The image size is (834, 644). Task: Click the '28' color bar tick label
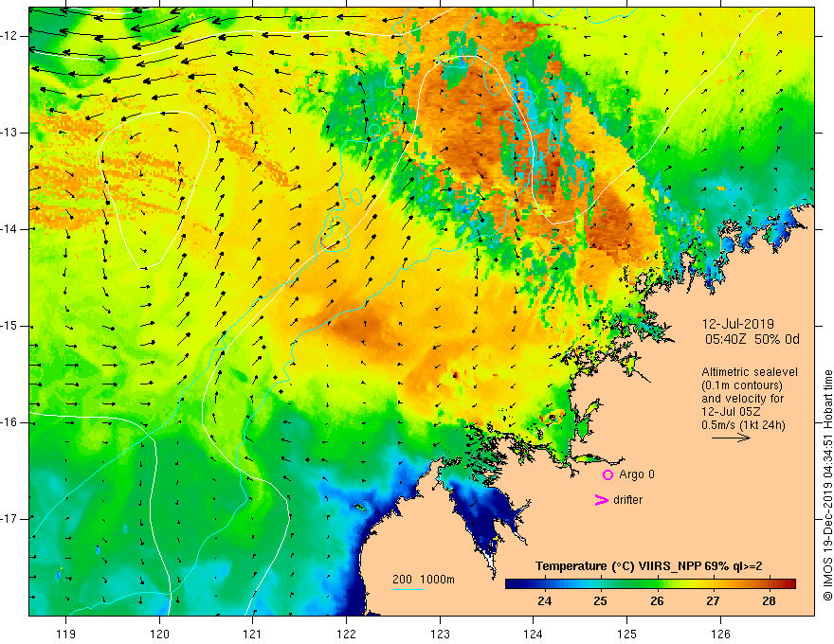(769, 601)
